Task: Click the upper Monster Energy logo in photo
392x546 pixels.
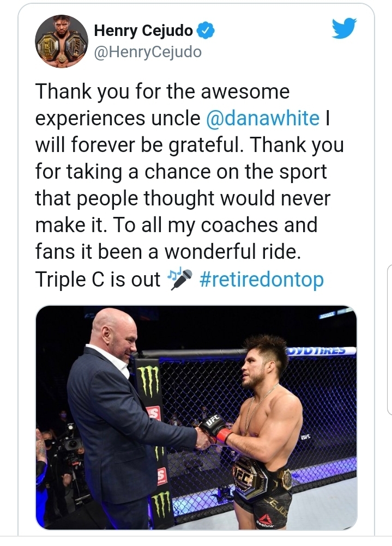Action: pos(148,380)
